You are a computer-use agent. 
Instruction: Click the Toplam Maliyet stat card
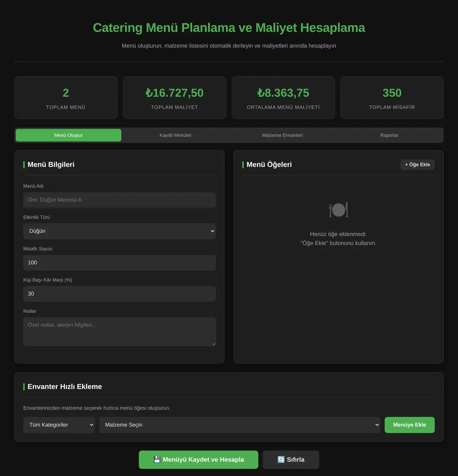click(174, 98)
